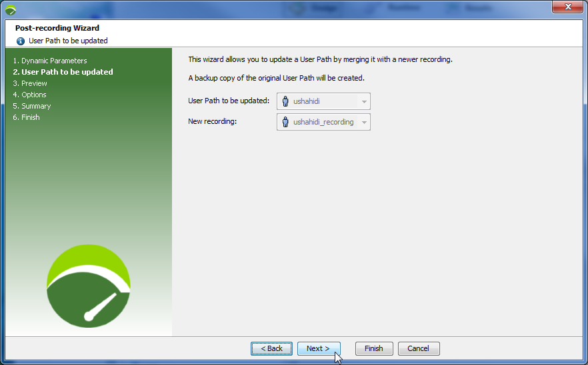Screen dimensions: 588x365
Task: Click the user icon beside ushahidi_recording
Action: coord(285,122)
